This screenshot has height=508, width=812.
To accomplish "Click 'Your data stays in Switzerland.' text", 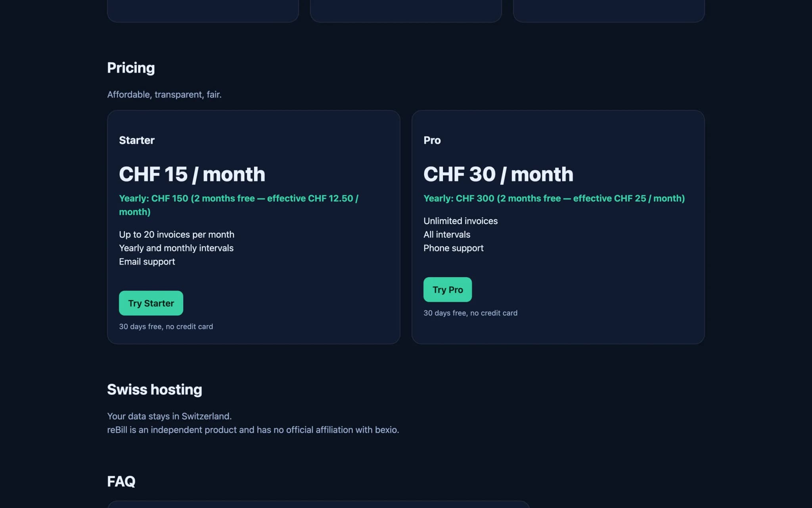I will coord(169,416).
